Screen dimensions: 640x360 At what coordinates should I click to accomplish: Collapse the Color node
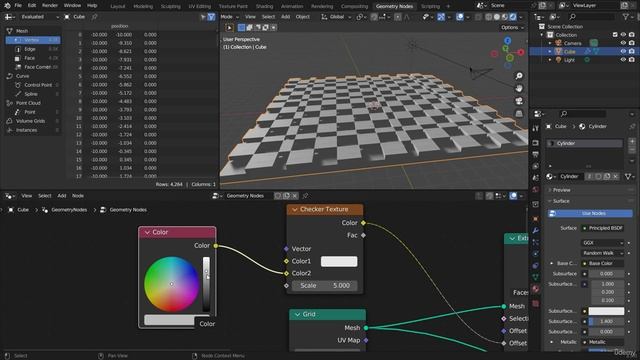[147, 232]
